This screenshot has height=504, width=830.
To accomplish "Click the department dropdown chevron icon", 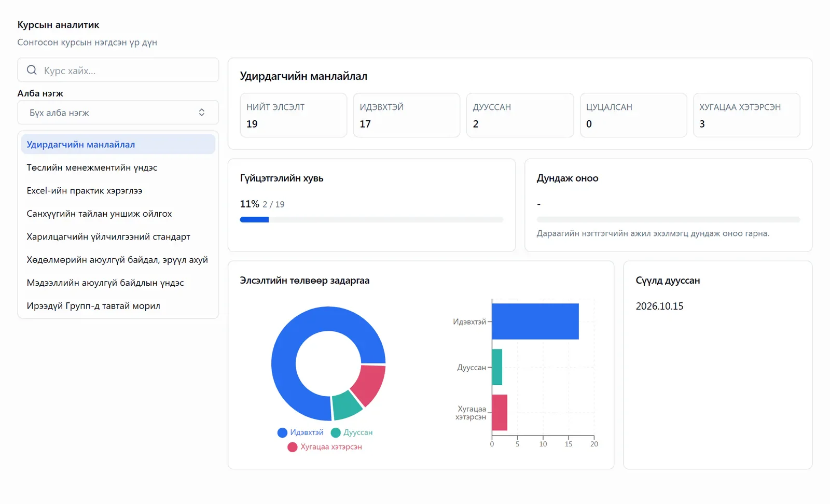I will 202,113.
